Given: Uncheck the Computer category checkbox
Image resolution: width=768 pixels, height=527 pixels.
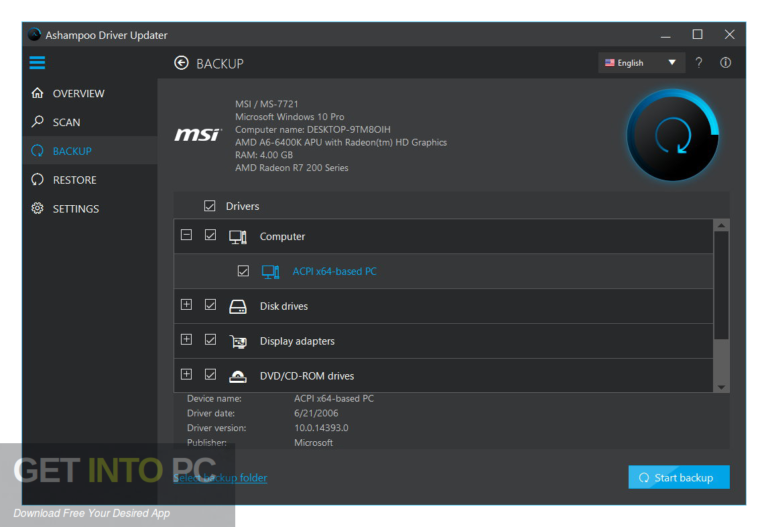Looking at the screenshot, I should 210,235.
